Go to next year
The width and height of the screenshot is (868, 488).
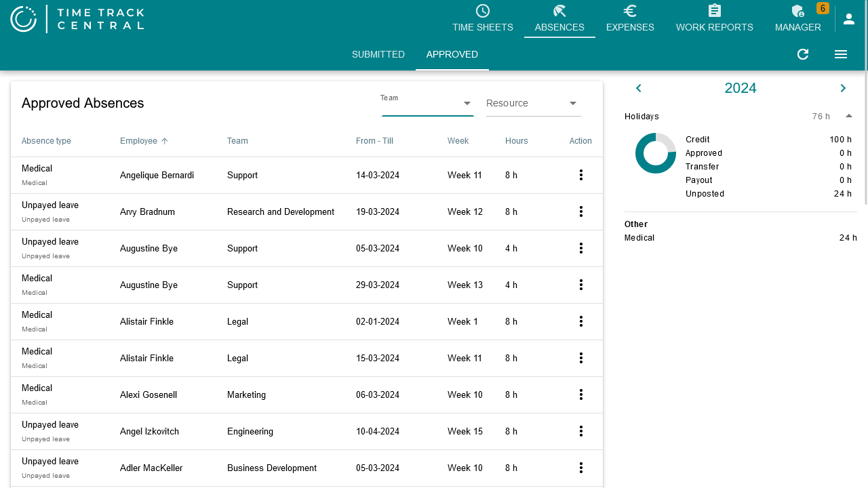843,88
